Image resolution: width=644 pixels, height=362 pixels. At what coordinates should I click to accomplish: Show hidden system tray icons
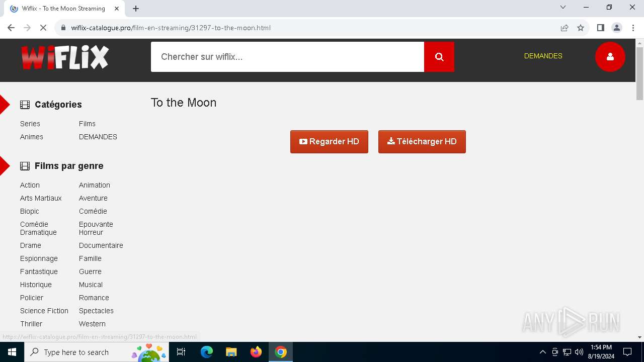tap(542, 352)
